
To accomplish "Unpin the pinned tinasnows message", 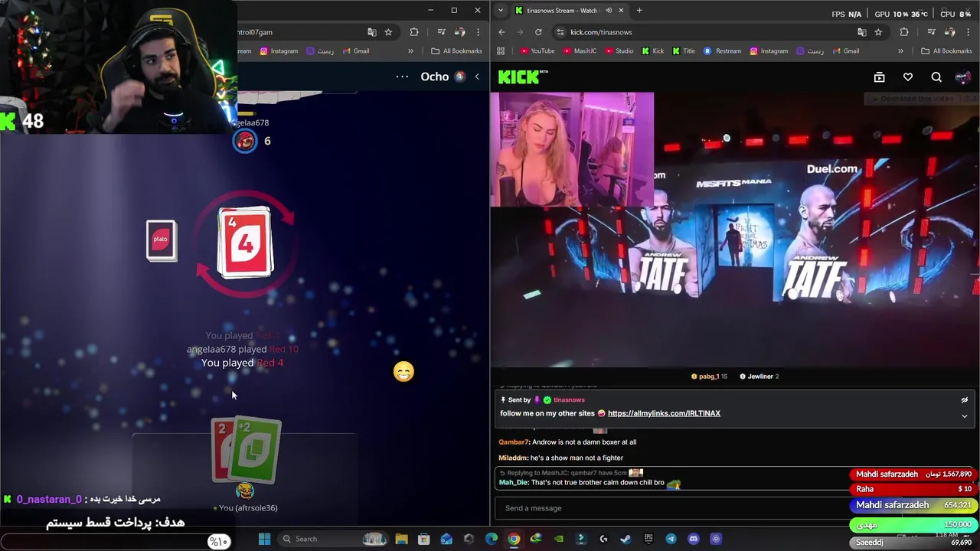I will click(965, 400).
